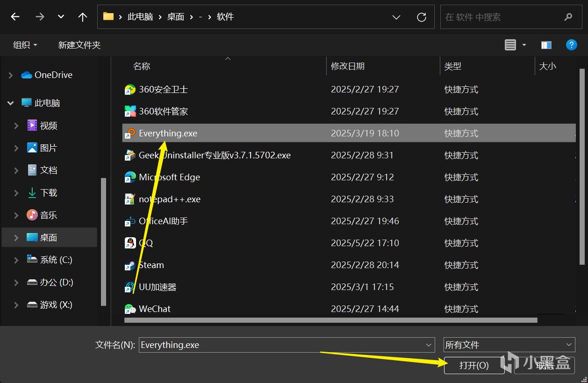Click the folder icon in address bar

tap(108, 17)
